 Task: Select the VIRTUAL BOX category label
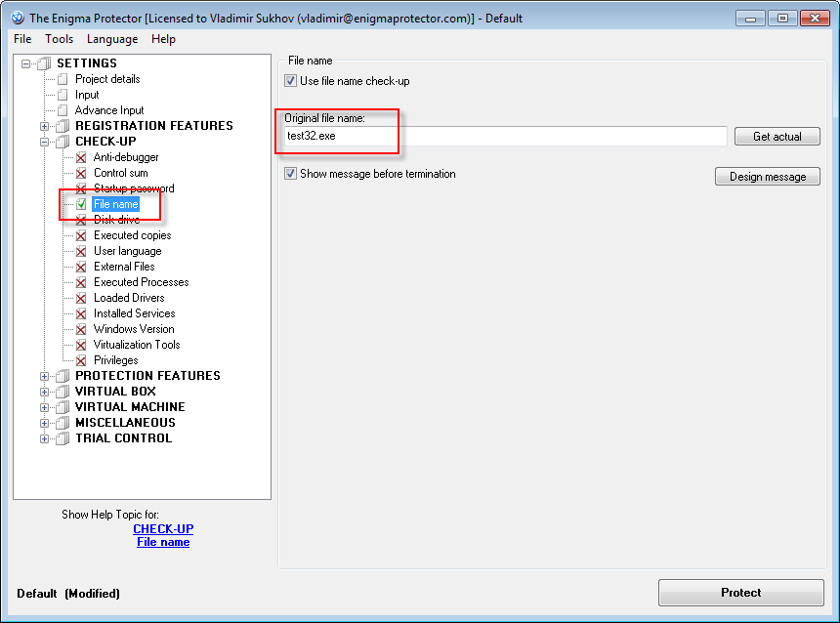115,392
